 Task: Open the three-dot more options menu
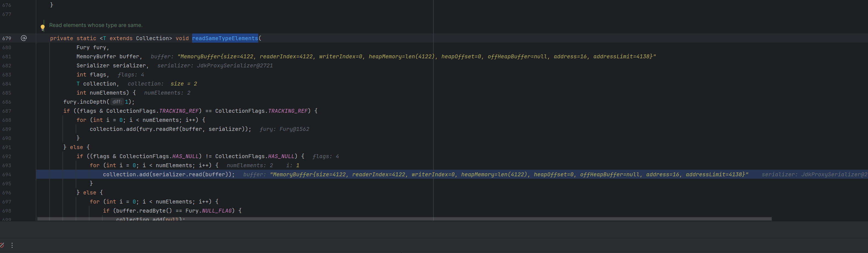12,245
